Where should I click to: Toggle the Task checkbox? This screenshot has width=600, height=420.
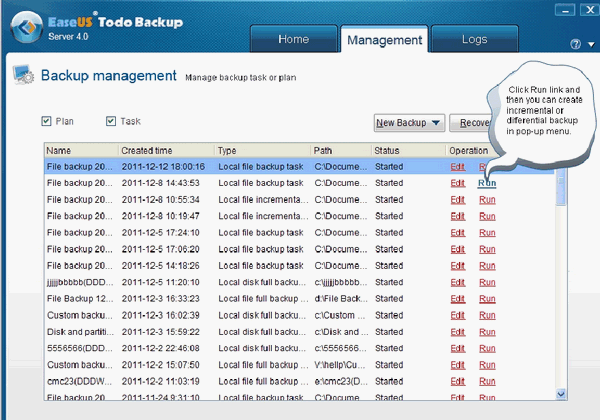tap(111, 121)
